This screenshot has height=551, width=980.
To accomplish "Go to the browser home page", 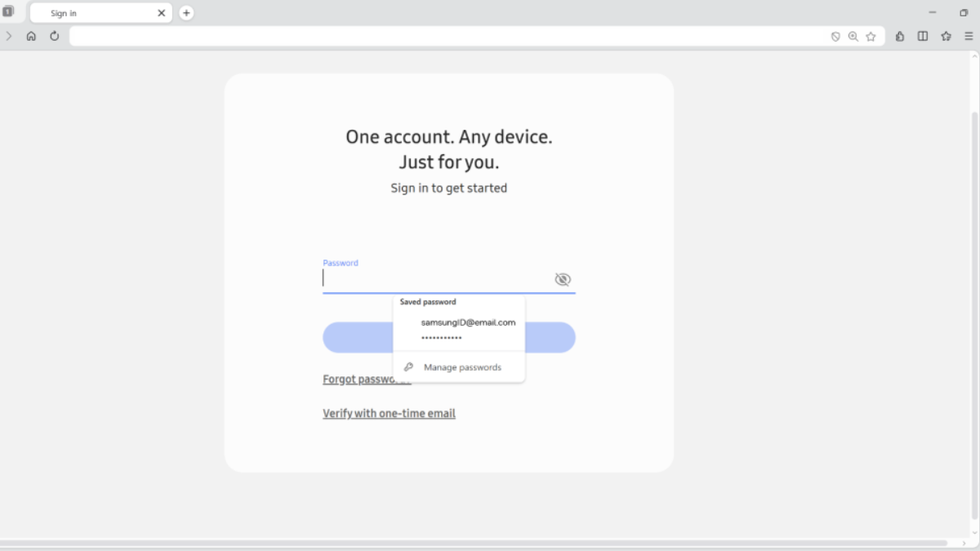I will (x=31, y=36).
